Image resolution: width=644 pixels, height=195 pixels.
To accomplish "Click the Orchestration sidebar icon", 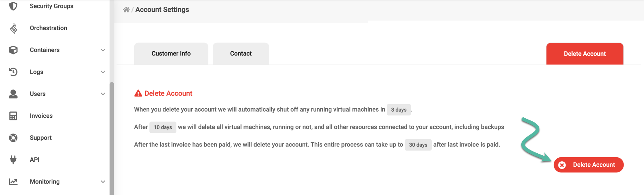I will (x=13, y=28).
